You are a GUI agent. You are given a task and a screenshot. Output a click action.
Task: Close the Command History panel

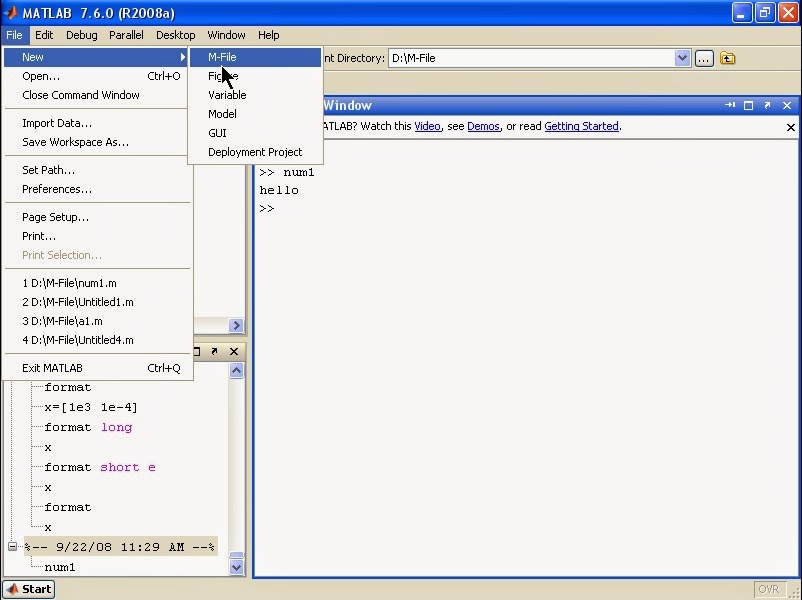coord(233,351)
